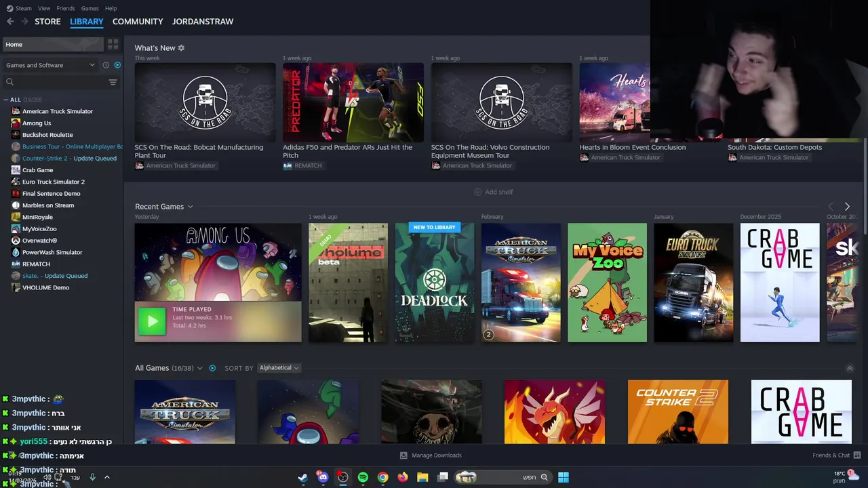This screenshot has height=488, width=868.
Task: Open VHOLUME beta cover in Recent Games
Action: 348,283
